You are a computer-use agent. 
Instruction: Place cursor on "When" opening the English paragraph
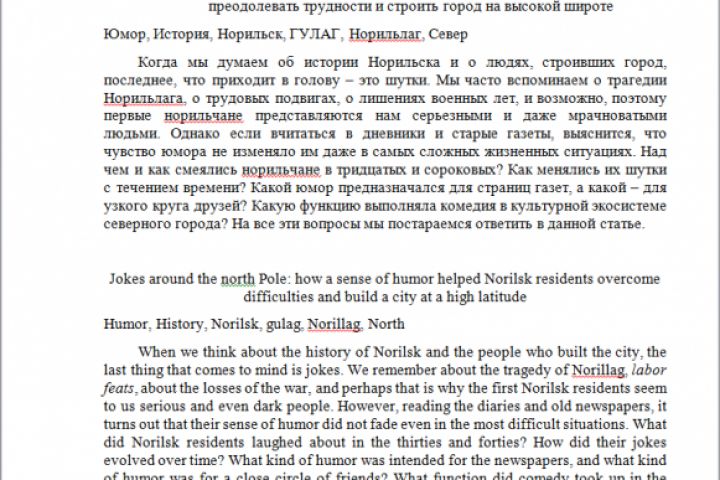(x=157, y=352)
